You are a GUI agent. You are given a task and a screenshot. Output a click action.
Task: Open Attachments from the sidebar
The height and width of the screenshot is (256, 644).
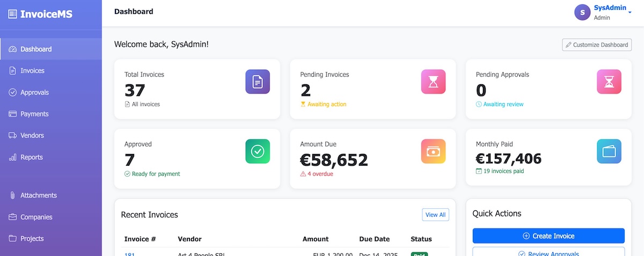[38, 195]
